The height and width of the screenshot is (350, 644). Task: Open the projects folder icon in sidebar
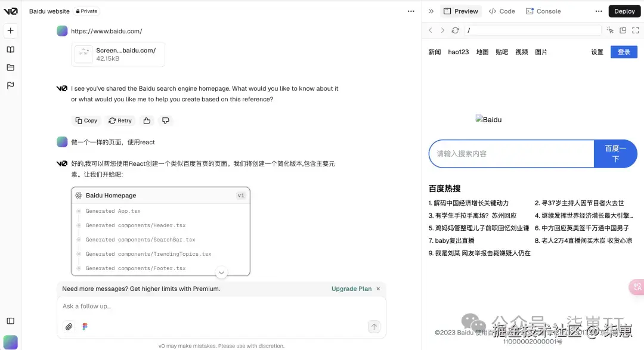tap(11, 67)
